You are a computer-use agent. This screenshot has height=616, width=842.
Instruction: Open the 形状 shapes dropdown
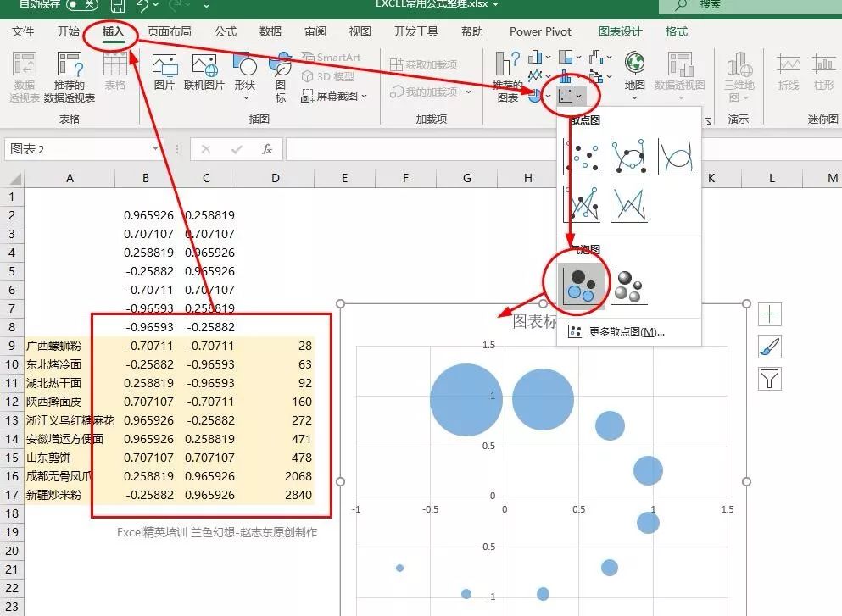245,77
